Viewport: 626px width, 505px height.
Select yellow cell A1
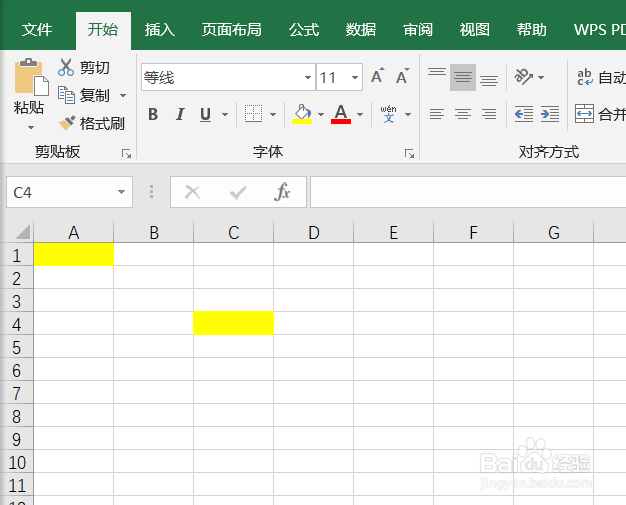click(x=74, y=254)
